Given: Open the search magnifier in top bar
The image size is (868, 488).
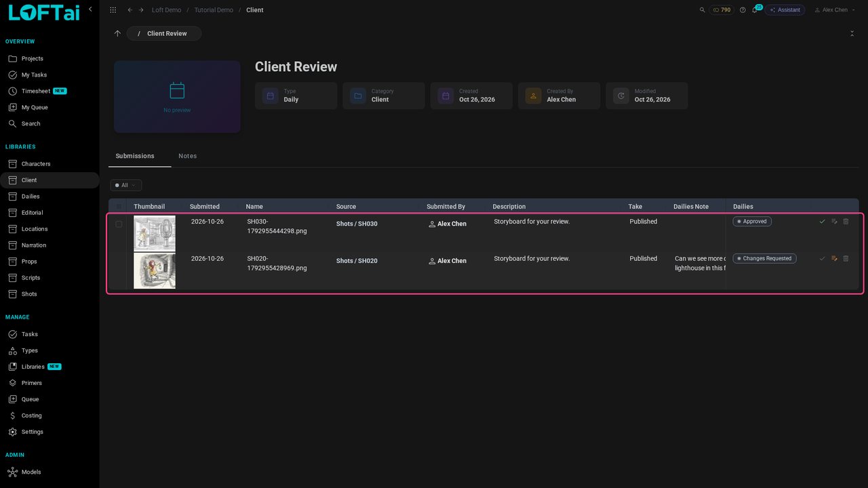Looking at the screenshot, I should 702,10.
